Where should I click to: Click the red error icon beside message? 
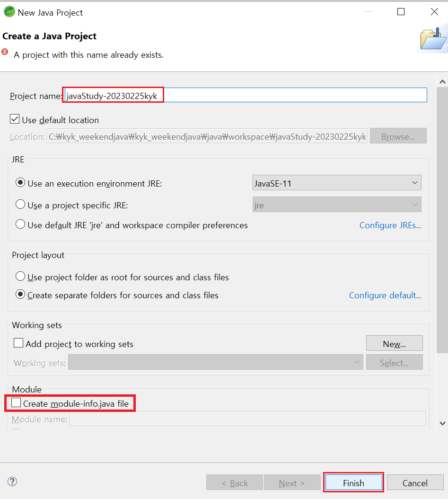click(x=5, y=52)
